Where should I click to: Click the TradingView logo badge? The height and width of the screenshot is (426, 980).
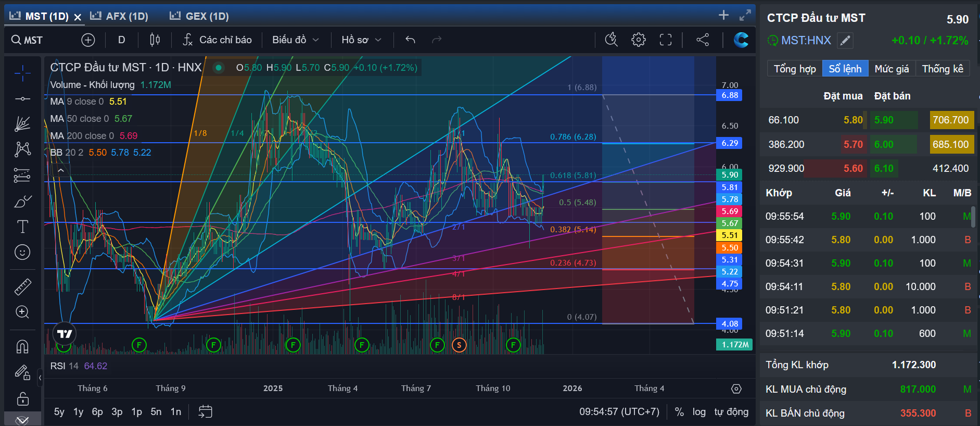coord(65,334)
